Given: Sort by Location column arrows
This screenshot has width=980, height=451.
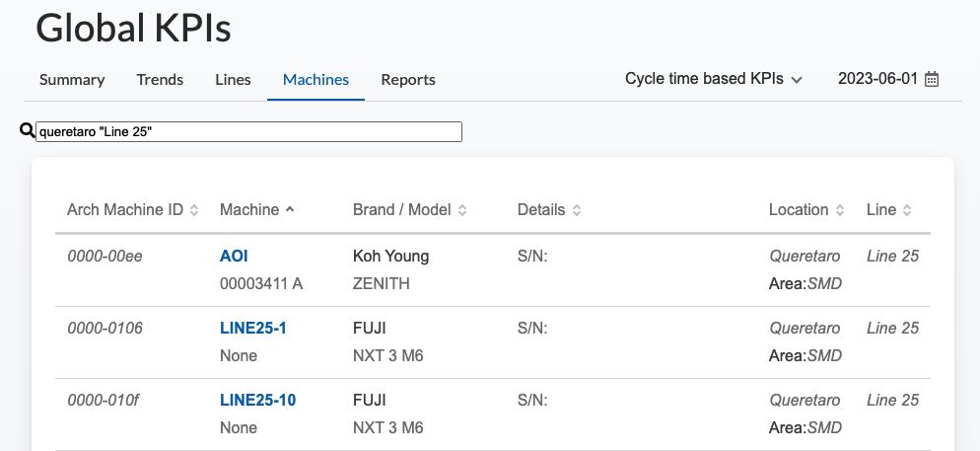Looking at the screenshot, I should click(840, 210).
